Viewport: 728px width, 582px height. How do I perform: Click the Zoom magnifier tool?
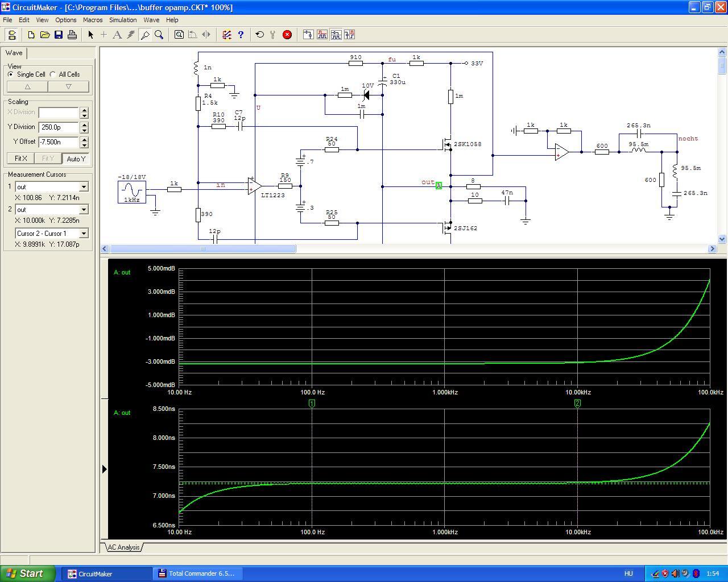click(159, 35)
